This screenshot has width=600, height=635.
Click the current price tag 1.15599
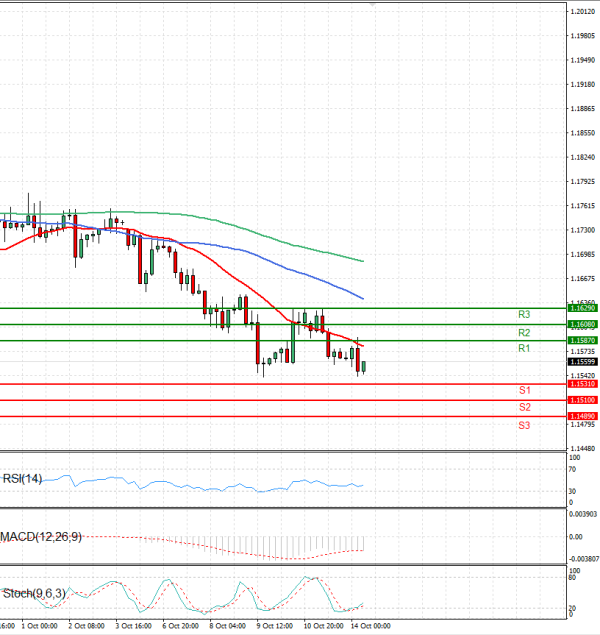coord(583,363)
